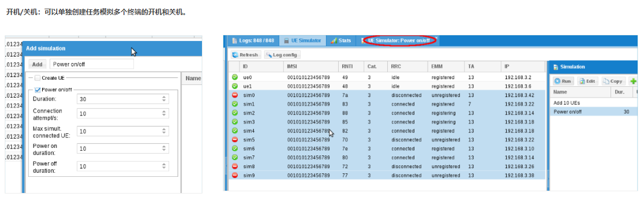Click the Duration value field

click(123, 99)
